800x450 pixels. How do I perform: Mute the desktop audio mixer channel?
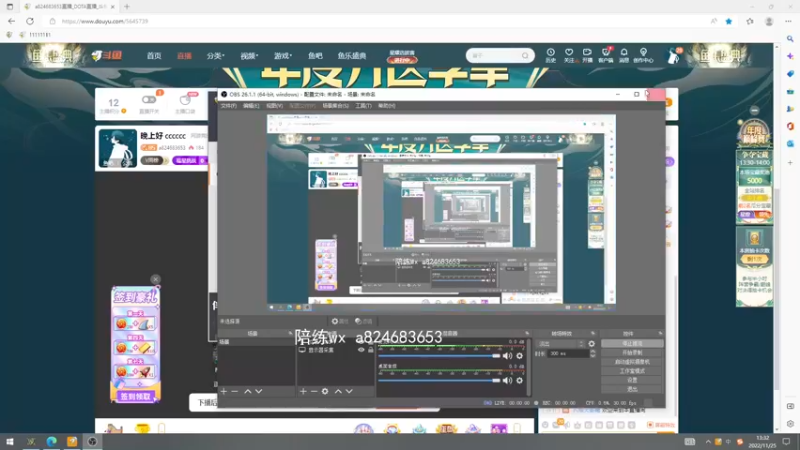(x=507, y=380)
